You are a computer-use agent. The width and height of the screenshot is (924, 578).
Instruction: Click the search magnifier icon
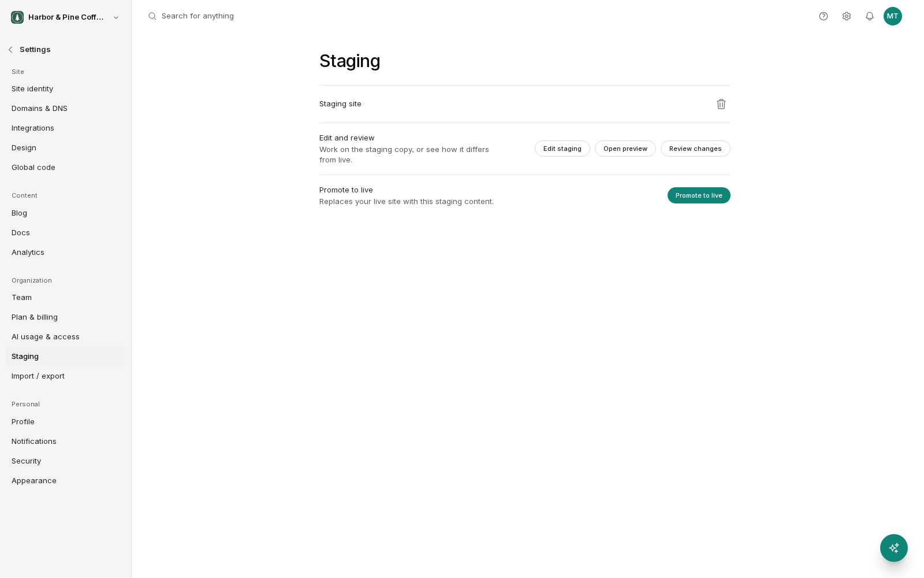pos(152,16)
